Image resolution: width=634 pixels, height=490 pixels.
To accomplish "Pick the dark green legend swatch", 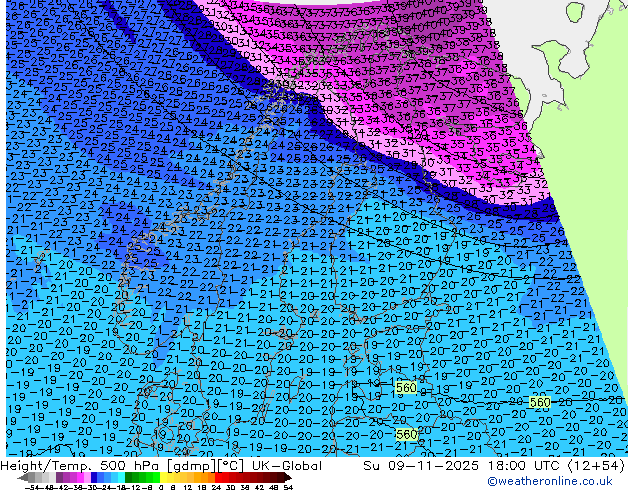I will click(x=128, y=477).
